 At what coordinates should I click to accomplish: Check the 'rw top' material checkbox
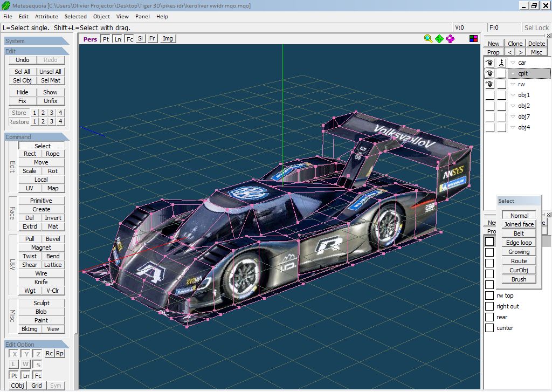[489, 295]
